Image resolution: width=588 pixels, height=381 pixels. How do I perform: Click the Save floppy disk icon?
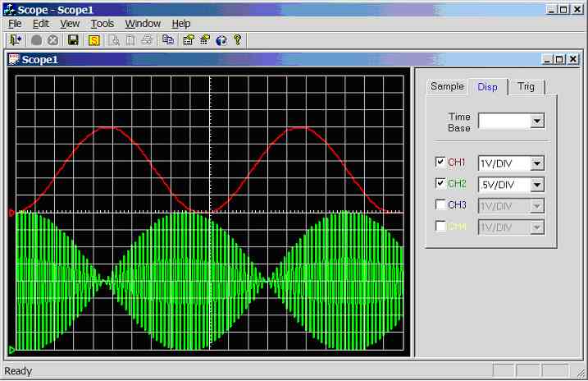73,39
